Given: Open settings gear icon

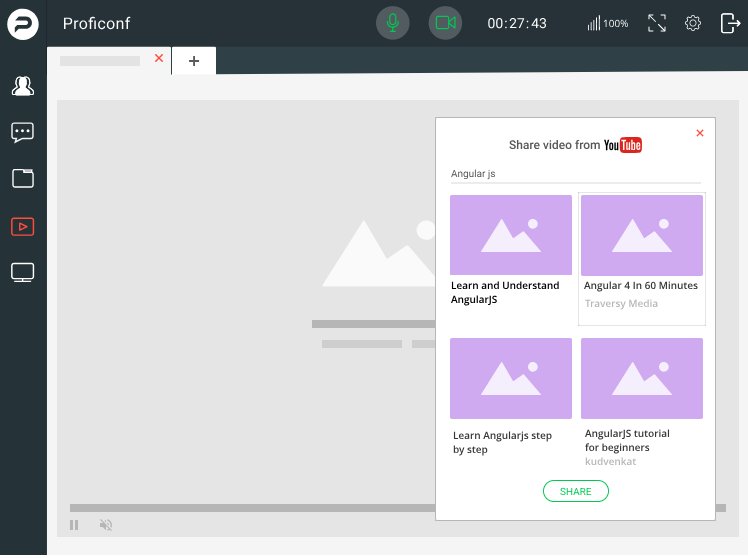Looking at the screenshot, I should 693,23.
